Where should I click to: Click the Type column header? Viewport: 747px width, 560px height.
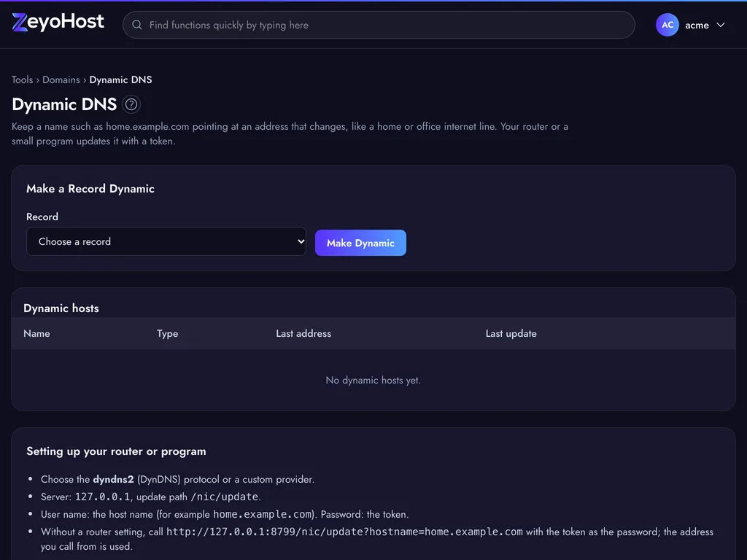coord(167,333)
